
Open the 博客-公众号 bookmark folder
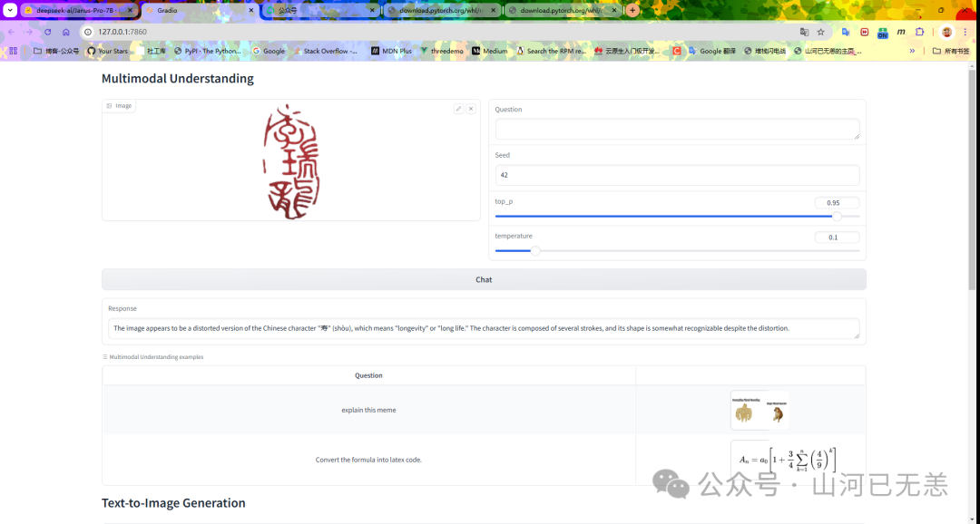[x=56, y=51]
